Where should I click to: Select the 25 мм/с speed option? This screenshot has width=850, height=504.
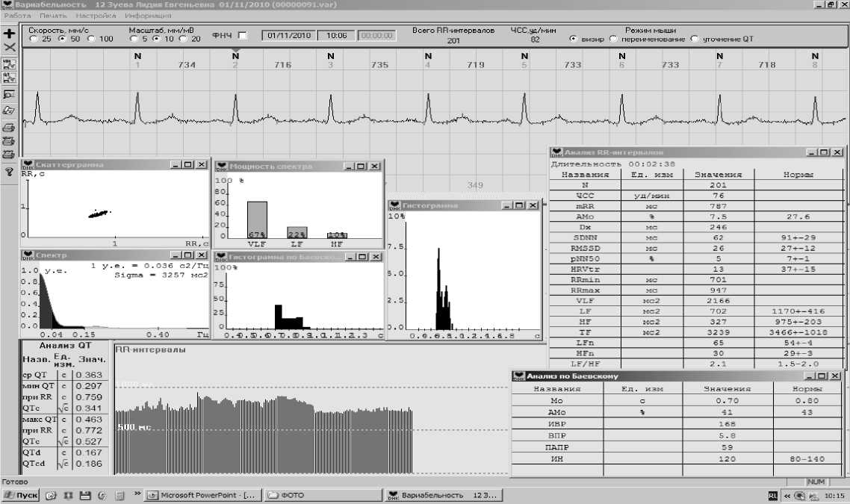34,40
